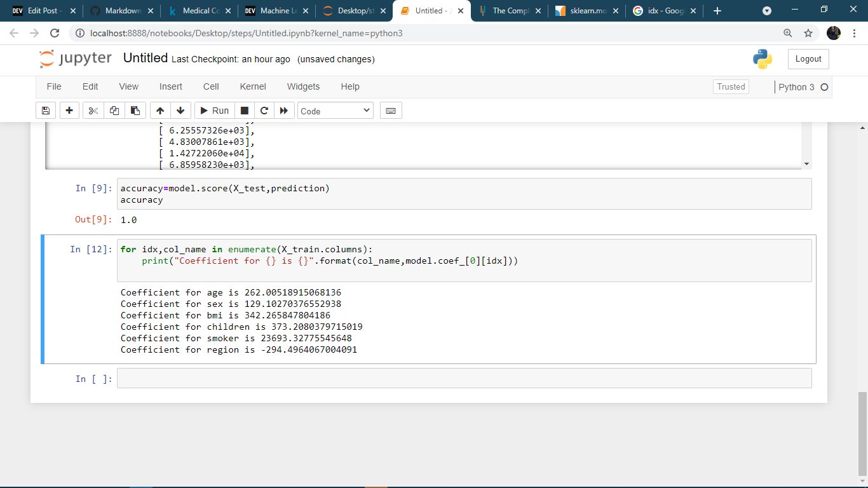Interrupt the kernel with stop icon

pyautogui.click(x=245, y=111)
